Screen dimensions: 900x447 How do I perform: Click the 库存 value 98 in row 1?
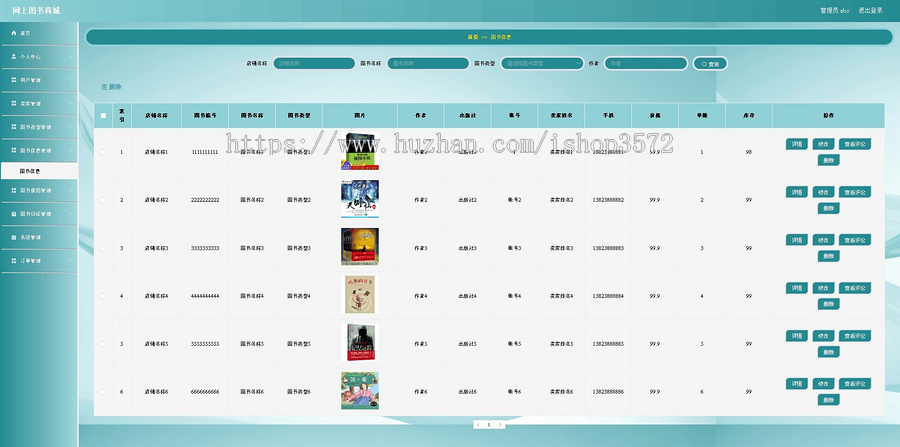pos(748,152)
